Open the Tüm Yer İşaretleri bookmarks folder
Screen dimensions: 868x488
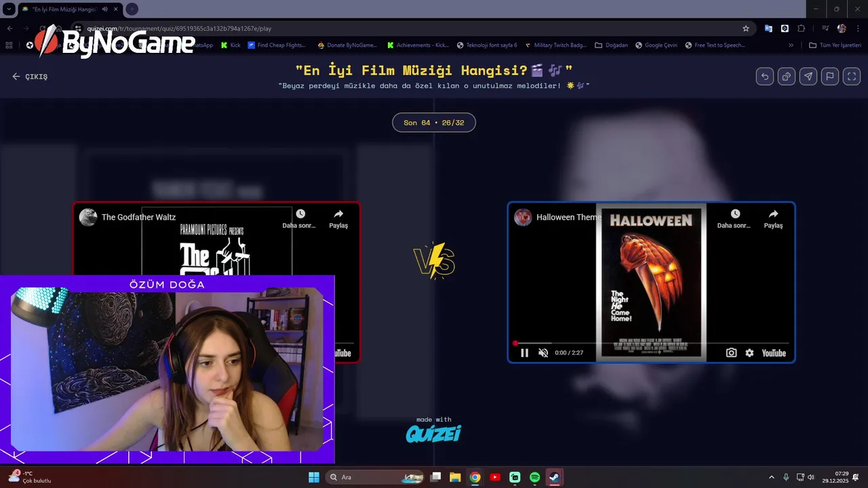(835, 45)
